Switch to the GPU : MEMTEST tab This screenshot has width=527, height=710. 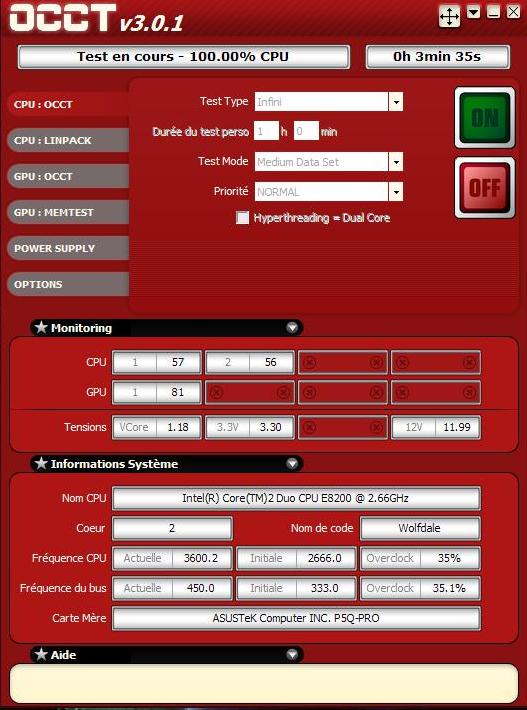click(68, 212)
